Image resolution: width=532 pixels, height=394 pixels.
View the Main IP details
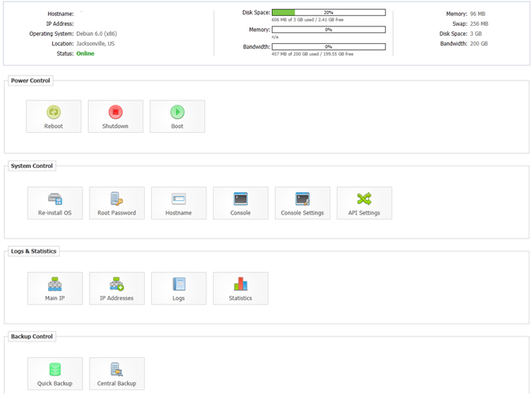[55, 288]
